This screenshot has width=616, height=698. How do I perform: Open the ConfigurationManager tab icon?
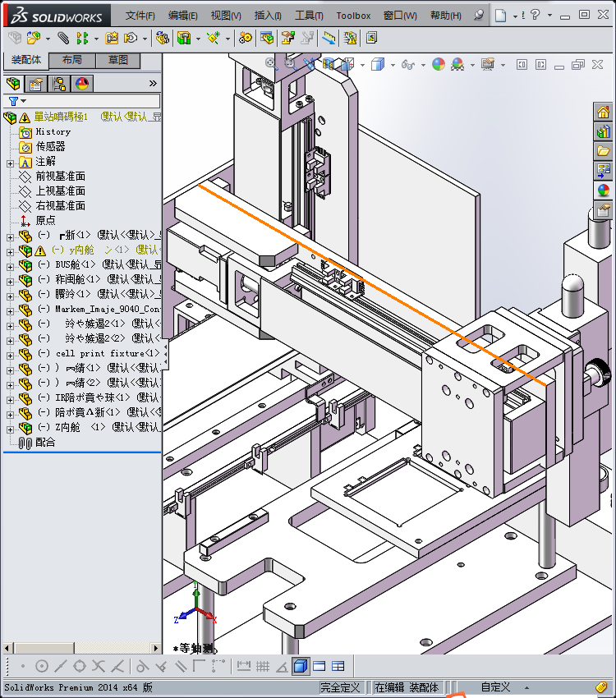(59, 83)
